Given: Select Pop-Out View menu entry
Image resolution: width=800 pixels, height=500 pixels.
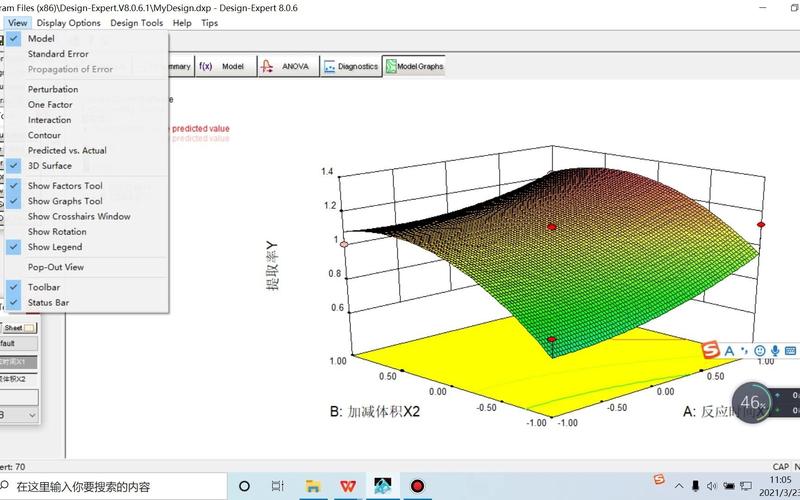Looking at the screenshot, I should coord(56,267).
